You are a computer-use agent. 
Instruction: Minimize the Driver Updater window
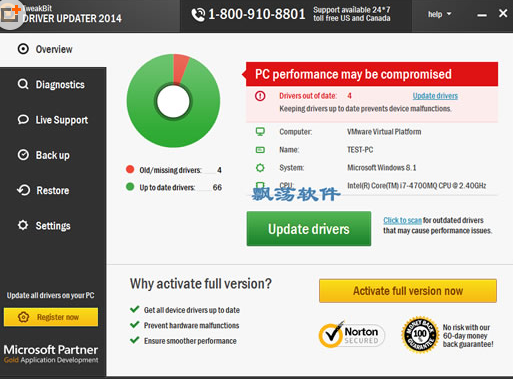point(482,15)
